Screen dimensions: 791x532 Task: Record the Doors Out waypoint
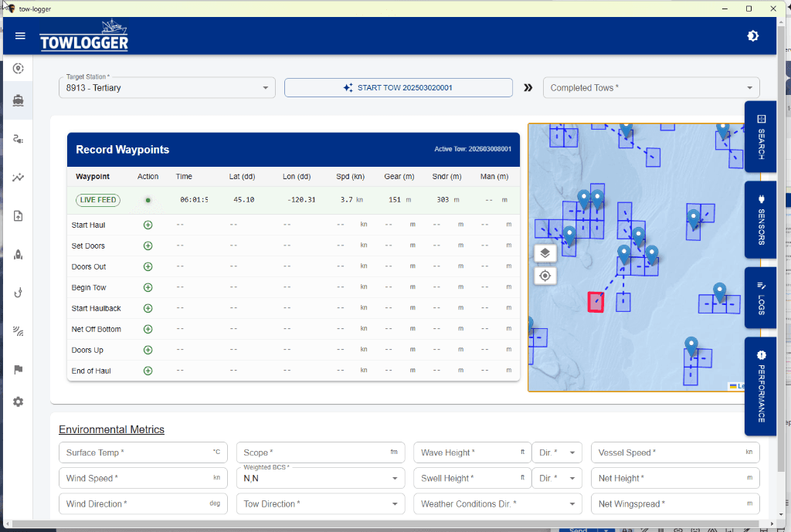(148, 266)
